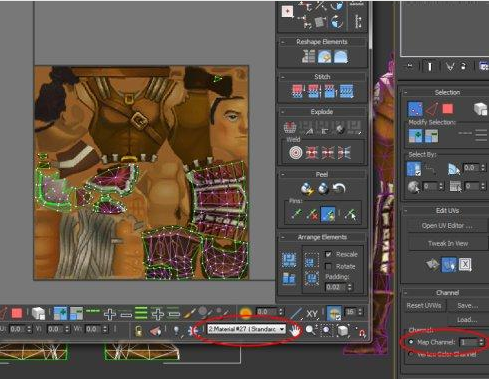Select the Map Channel radio button
This screenshot has width=489, height=379.
coord(411,342)
